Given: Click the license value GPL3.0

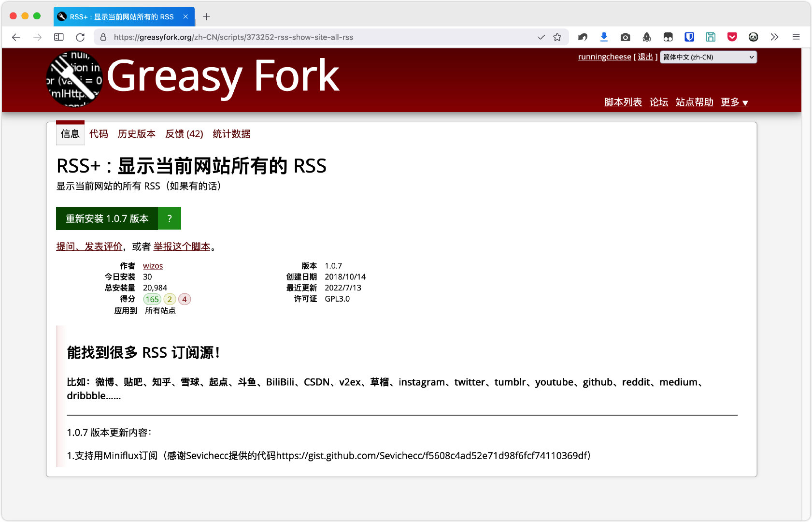Looking at the screenshot, I should tap(337, 299).
